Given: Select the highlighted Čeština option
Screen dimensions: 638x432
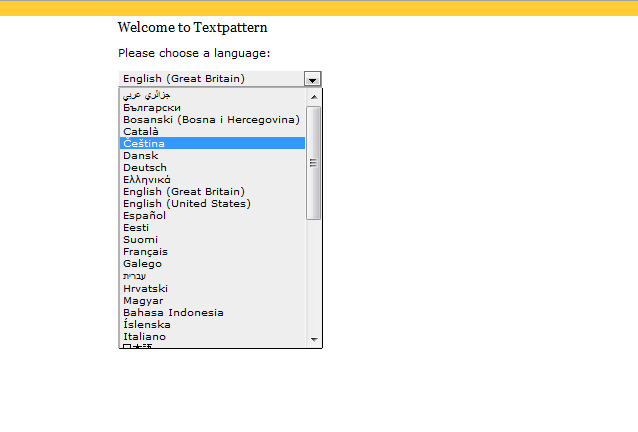Looking at the screenshot, I should click(213, 143).
